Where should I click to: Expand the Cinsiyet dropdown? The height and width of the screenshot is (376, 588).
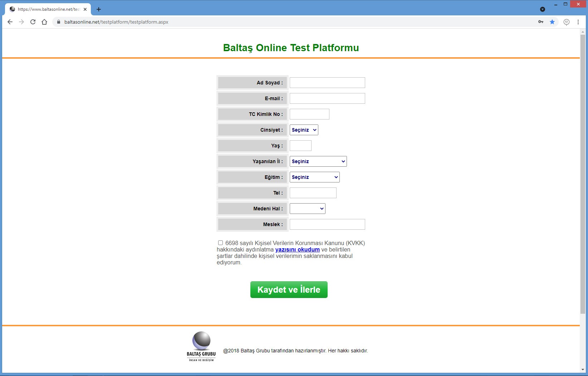(x=304, y=130)
